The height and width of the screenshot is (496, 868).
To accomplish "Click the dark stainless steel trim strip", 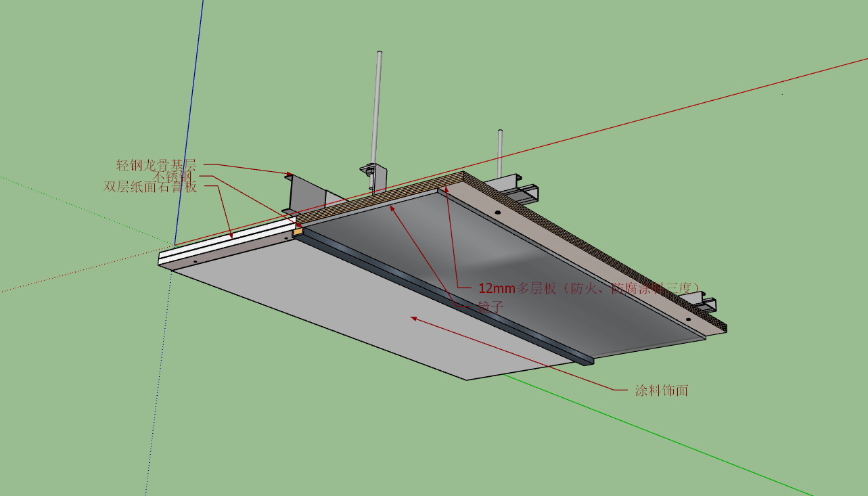I will (447, 296).
